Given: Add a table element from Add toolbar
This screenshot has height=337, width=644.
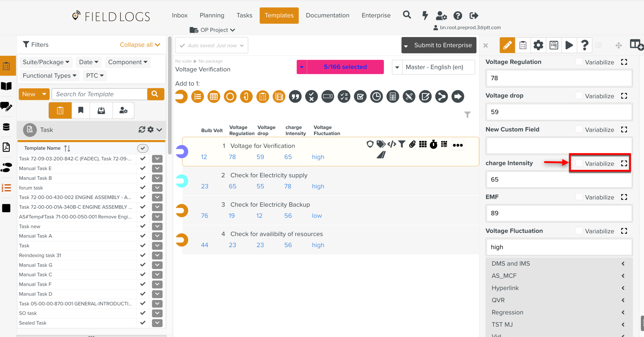Looking at the screenshot, I should 214,97.
